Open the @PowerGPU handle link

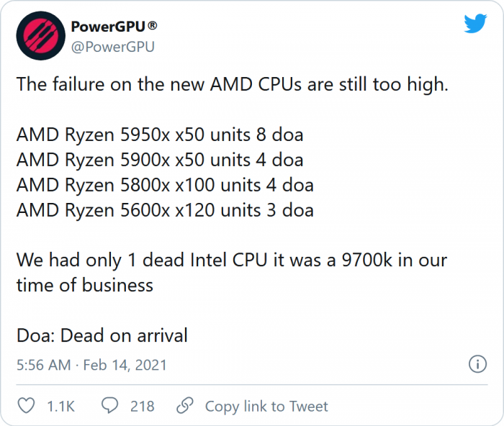pos(112,47)
